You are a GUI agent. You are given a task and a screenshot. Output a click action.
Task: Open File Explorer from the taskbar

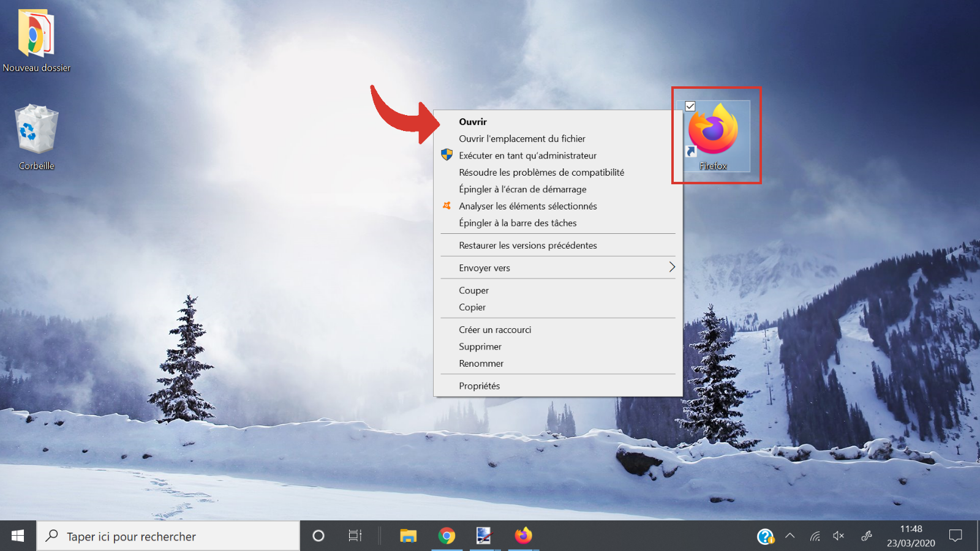pyautogui.click(x=408, y=536)
